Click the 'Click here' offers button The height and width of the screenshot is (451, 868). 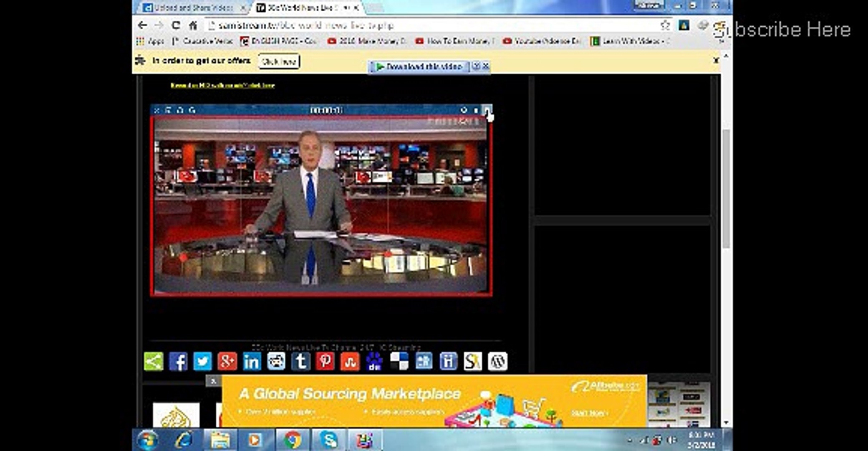click(x=279, y=61)
